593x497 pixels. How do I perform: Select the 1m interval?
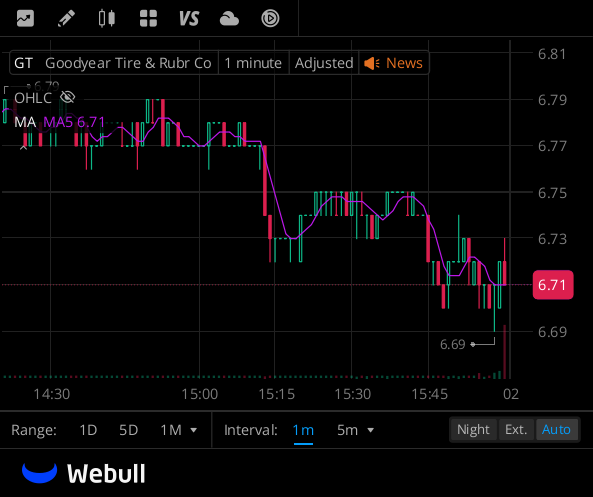(303, 430)
